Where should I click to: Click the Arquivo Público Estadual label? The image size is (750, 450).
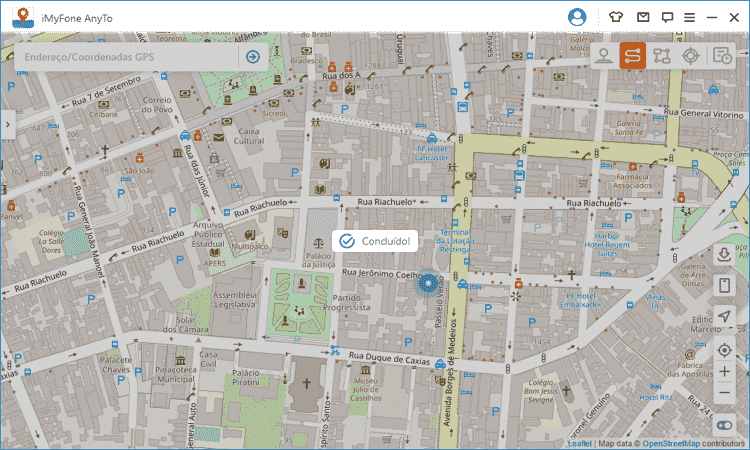point(208,234)
